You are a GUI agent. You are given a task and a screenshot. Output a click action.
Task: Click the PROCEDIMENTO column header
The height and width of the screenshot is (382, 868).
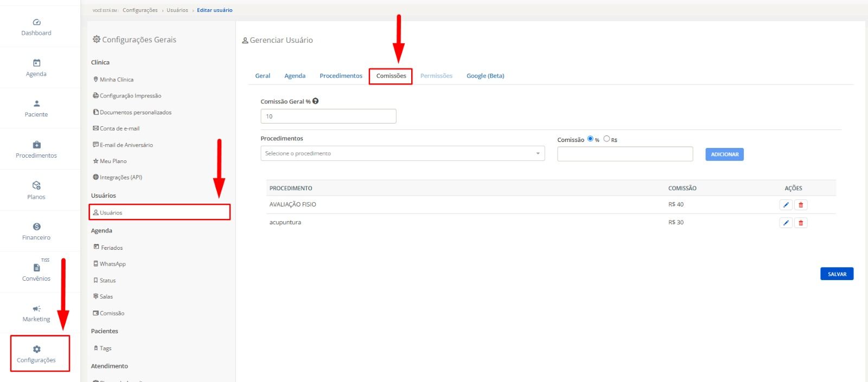[291, 188]
